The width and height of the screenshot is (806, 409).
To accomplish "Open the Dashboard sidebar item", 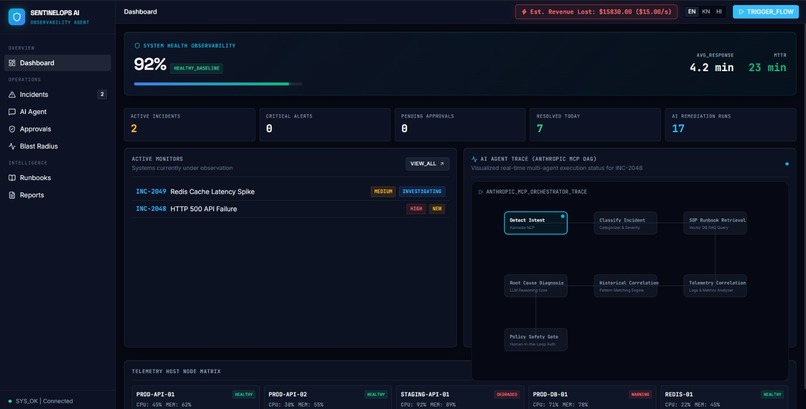I will [58, 63].
